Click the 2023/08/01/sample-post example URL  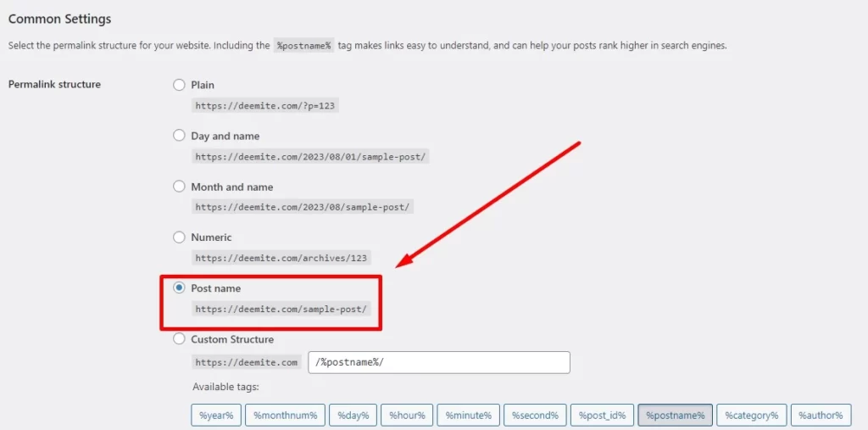pyautogui.click(x=310, y=157)
